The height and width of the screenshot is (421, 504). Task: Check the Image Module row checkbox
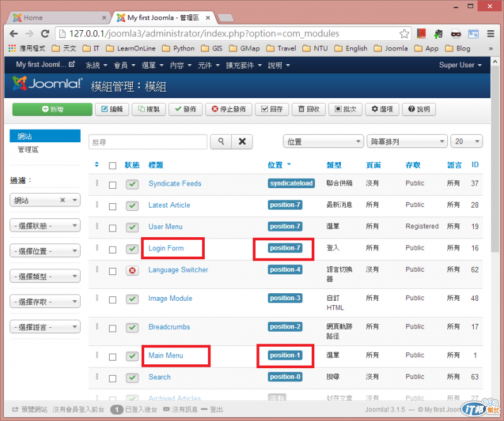click(x=113, y=300)
